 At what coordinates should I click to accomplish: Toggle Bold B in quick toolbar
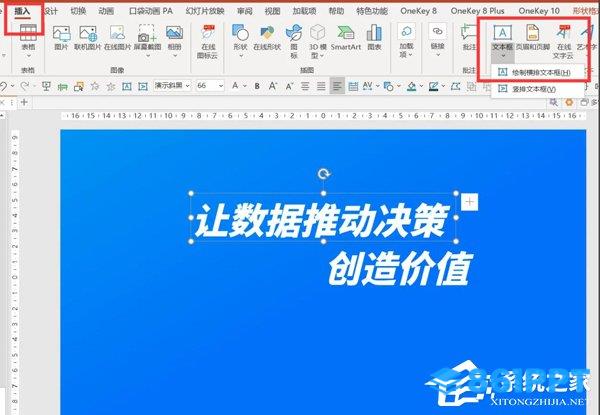click(x=257, y=86)
